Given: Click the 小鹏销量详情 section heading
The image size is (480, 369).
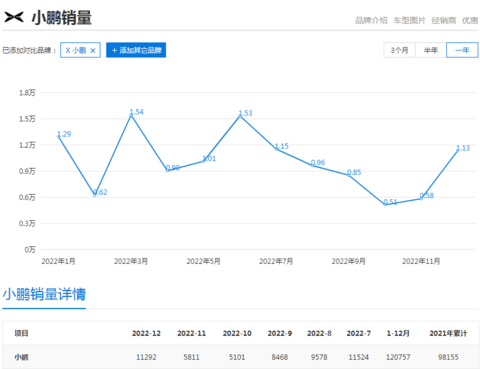Looking at the screenshot, I should click(x=44, y=294).
